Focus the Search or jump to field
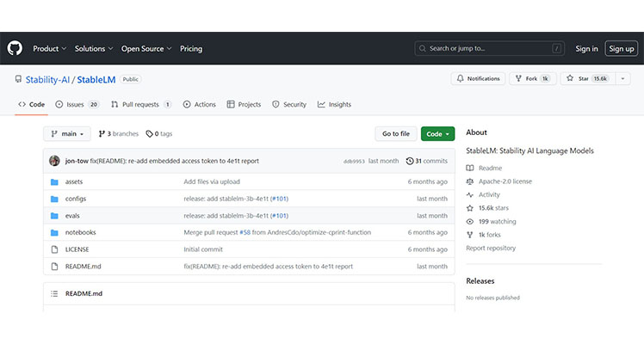The width and height of the screenshot is (644, 344). pyautogui.click(x=489, y=48)
